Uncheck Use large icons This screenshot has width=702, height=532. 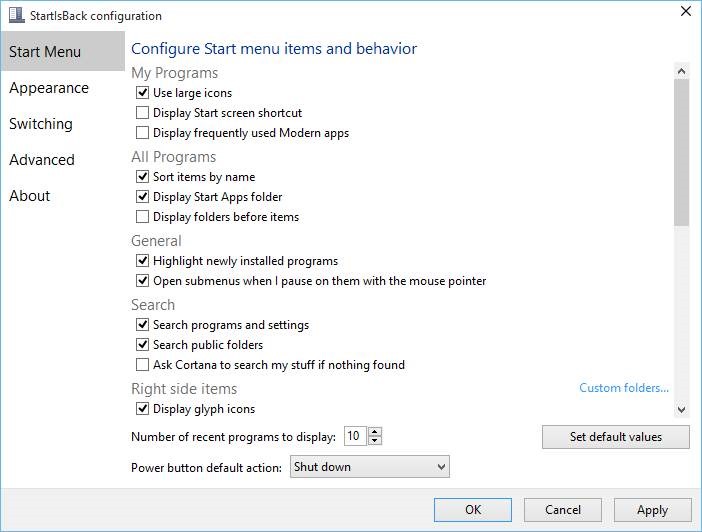[x=142, y=93]
